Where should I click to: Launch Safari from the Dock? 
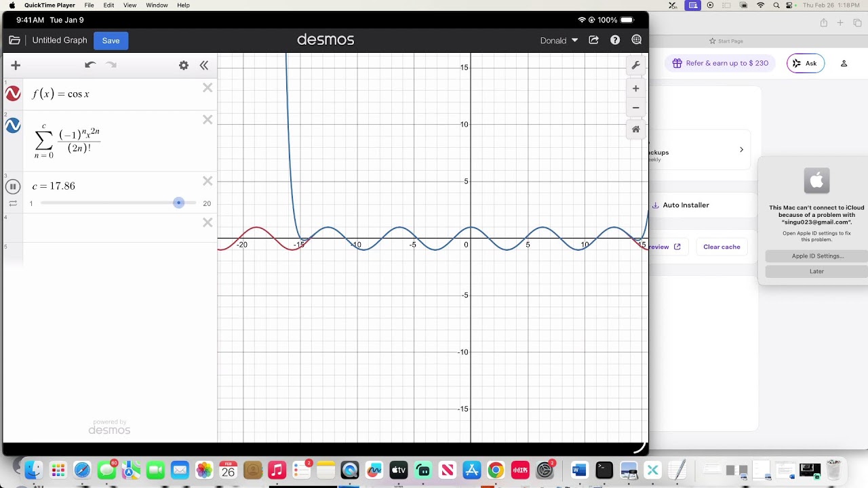pos(82,470)
